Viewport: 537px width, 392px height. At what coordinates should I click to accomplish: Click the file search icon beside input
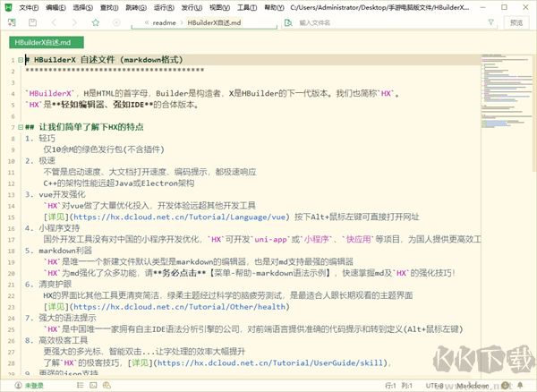click(x=288, y=22)
